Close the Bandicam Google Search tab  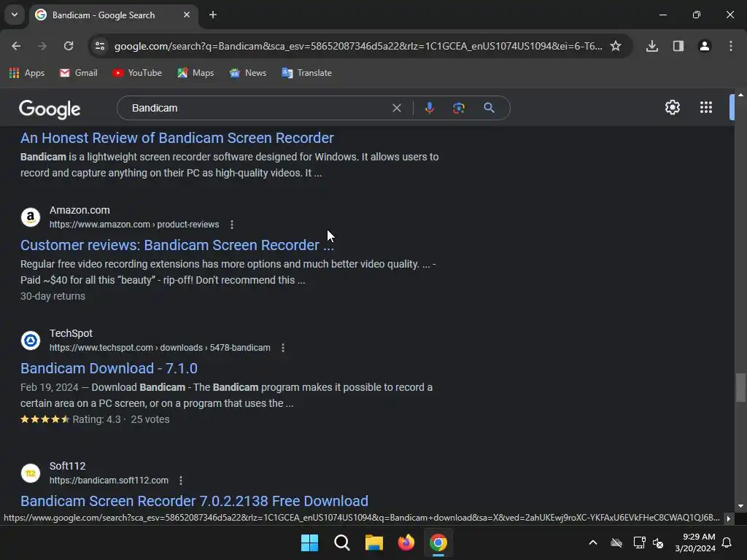pyautogui.click(x=187, y=15)
